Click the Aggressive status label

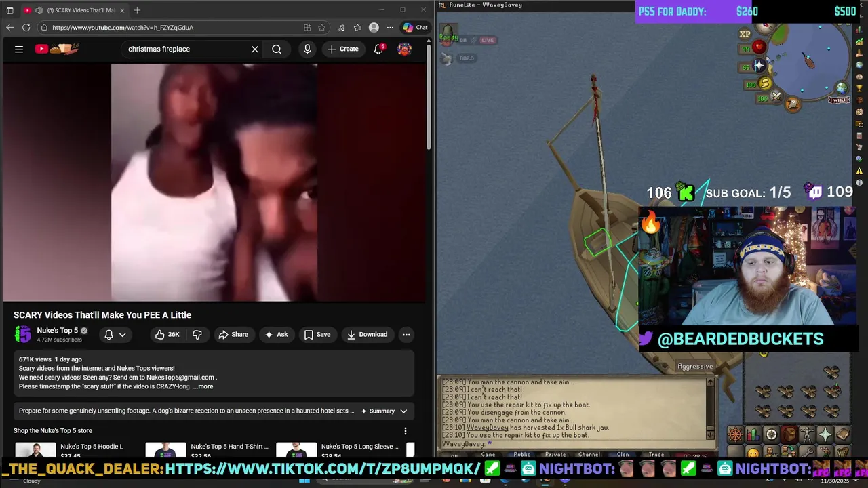tap(695, 367)
